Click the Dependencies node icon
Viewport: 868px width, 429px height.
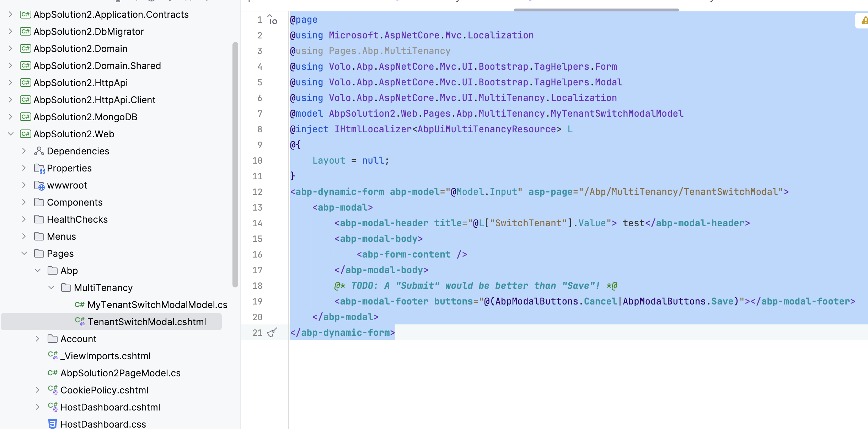click(x=39, y=151)
